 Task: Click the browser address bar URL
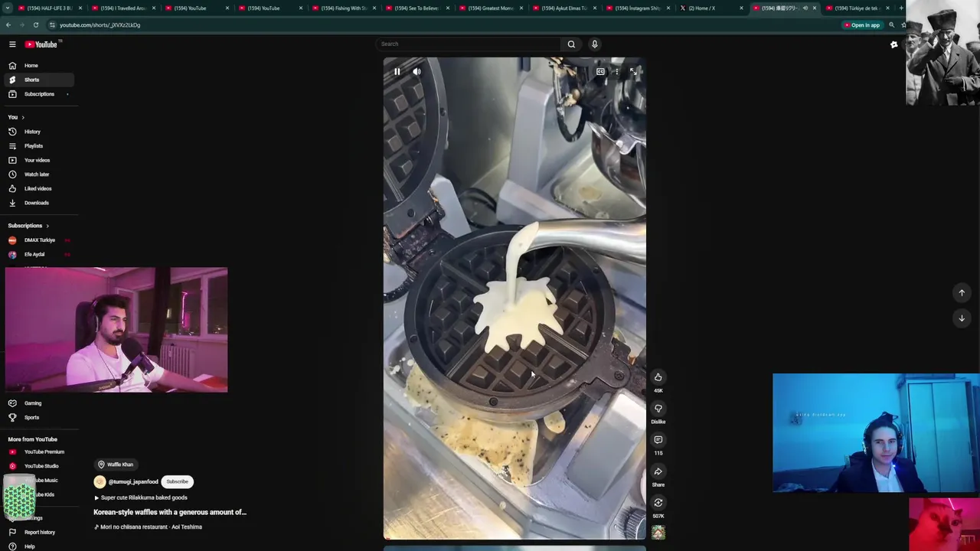100,25
